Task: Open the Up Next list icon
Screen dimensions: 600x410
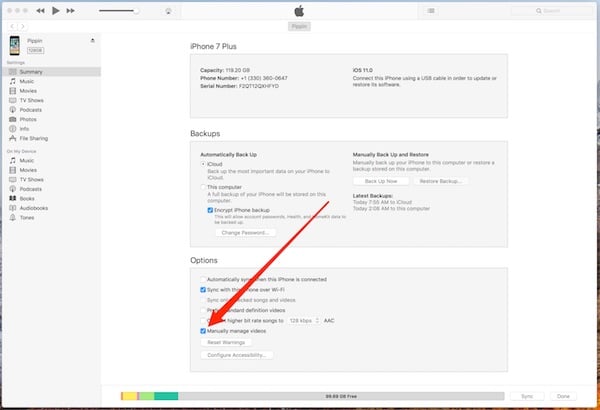Action: coord(431,11)
